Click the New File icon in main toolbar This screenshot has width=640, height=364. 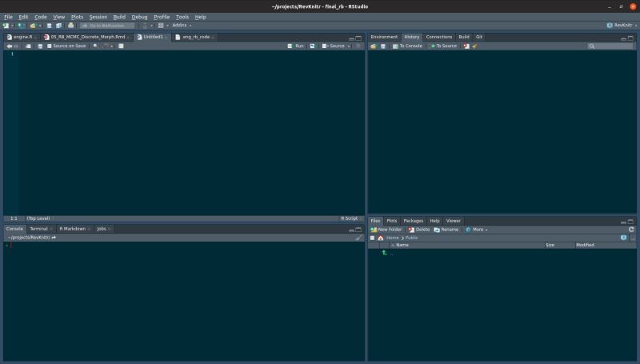coord(6,26)
